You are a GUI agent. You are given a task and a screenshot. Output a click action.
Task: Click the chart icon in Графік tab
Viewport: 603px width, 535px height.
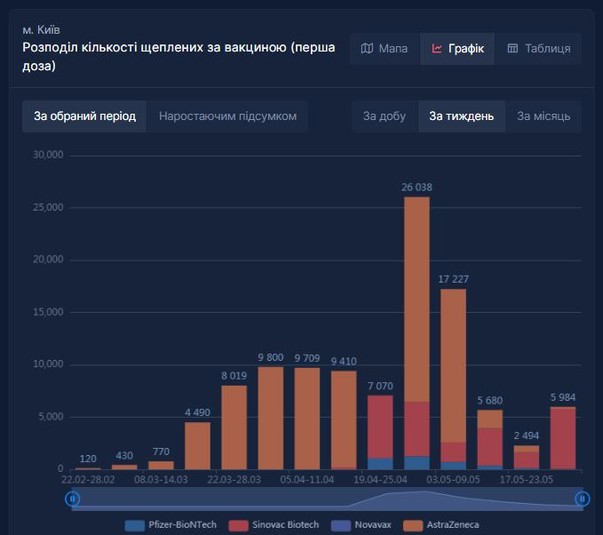pyautogui.click(x=437, y=49)
